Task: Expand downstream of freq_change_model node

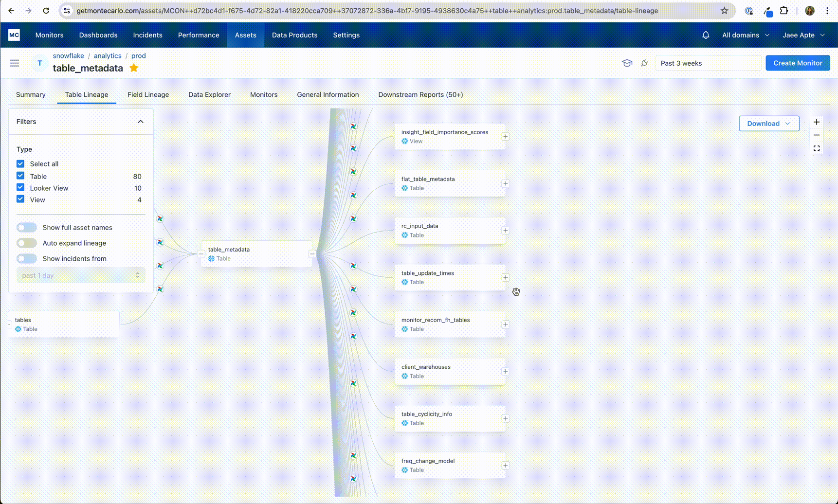Action: pyautogui.click(x=506, y=466)
